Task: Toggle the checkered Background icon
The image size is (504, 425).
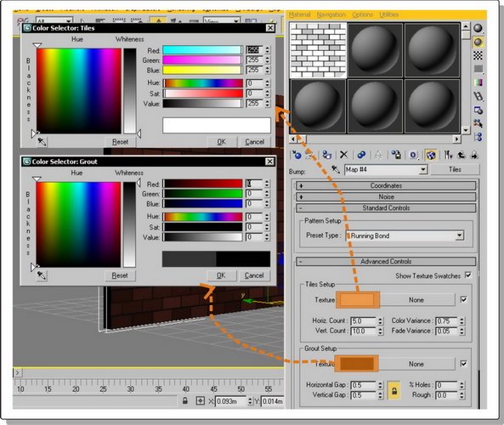Action: tap(478, 55)
